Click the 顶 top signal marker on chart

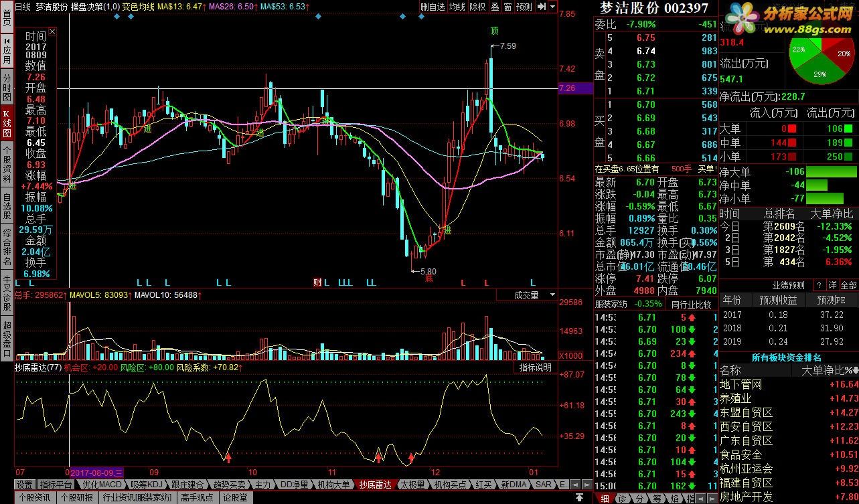pyautogui.click(x=495, y=31)
